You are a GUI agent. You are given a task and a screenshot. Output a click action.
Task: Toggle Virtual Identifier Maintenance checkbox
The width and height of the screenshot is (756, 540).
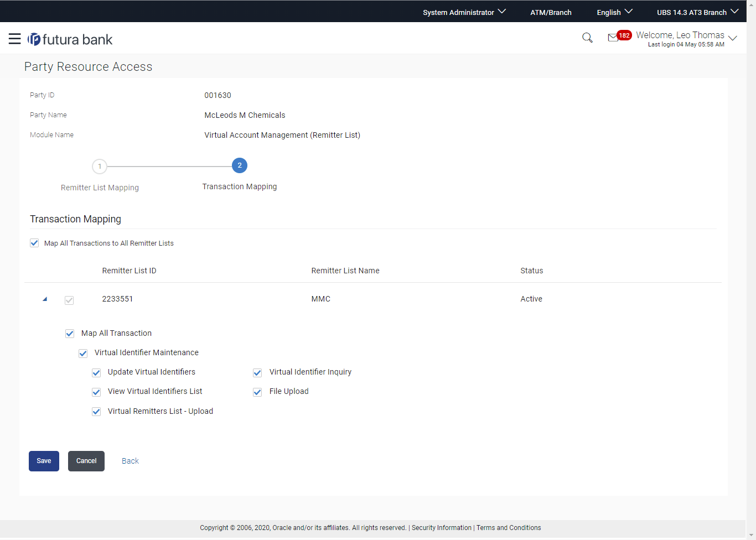coord(83,353)
